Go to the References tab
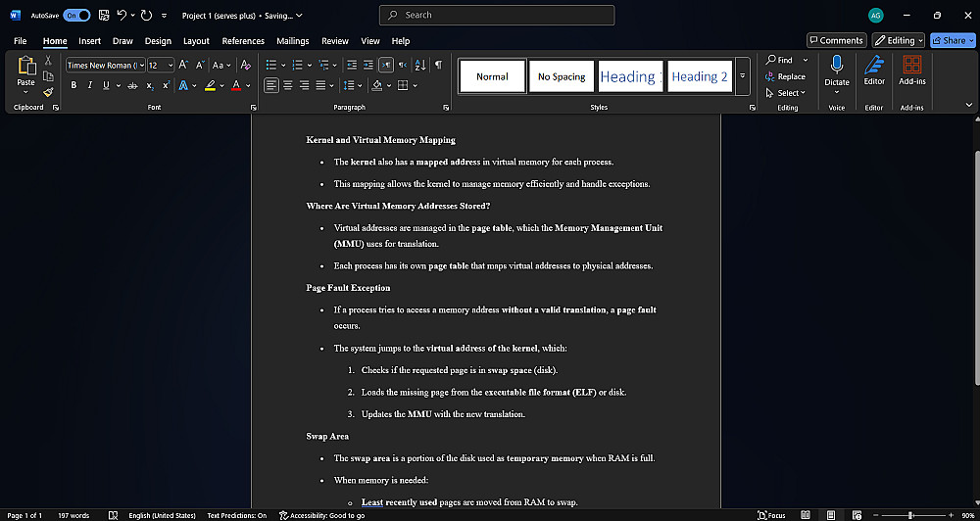The height and width of the screenshot is (521, 980). pos(243,40)
